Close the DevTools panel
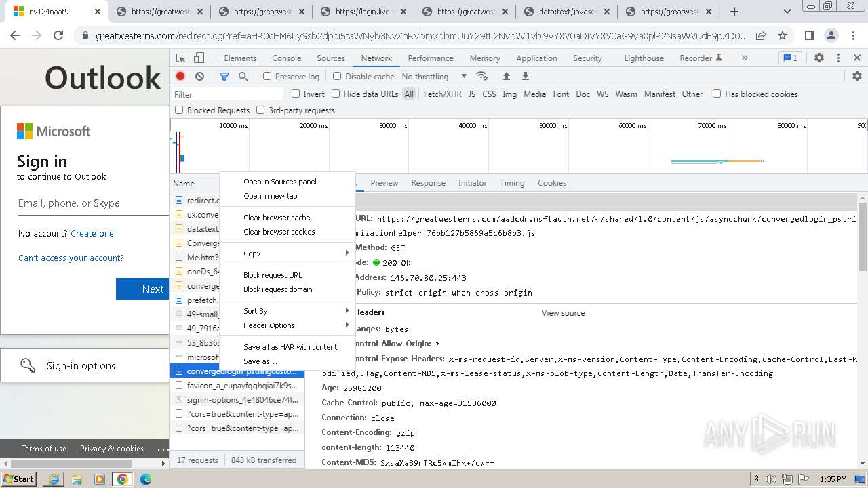The width and height of the screenshot is (868, 488). pyautogui.click(x=857, y=58)
